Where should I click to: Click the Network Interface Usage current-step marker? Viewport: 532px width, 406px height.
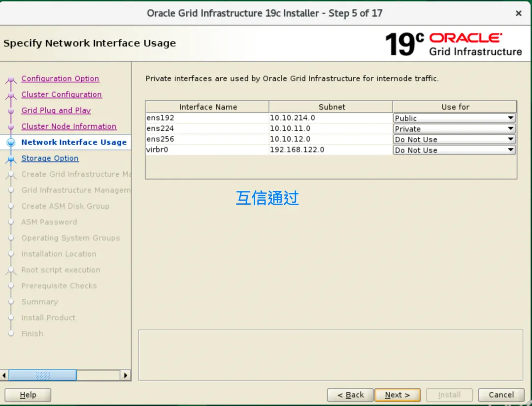(11, 142)
